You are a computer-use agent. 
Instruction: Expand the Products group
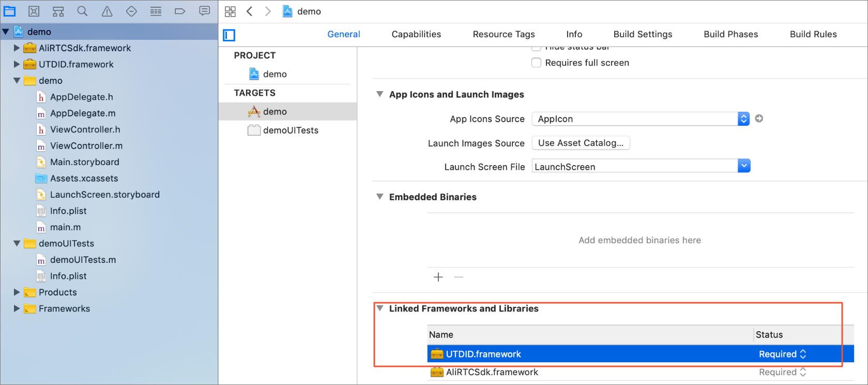17,292
